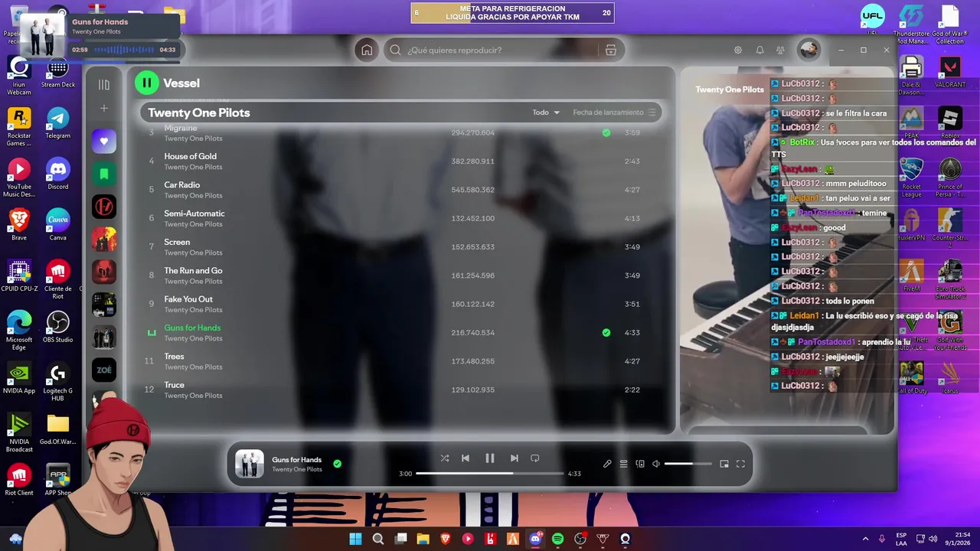This screenshot has height=551, width=980.
Task: Click the Windows Start button
Action: (x=355, y=539)
